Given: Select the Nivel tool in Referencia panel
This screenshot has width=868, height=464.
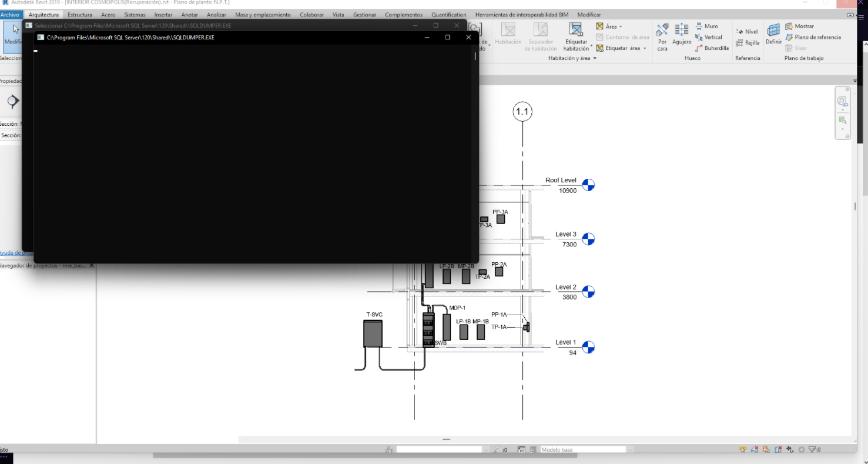Looking at the screenshot, I should click(746, 31).
